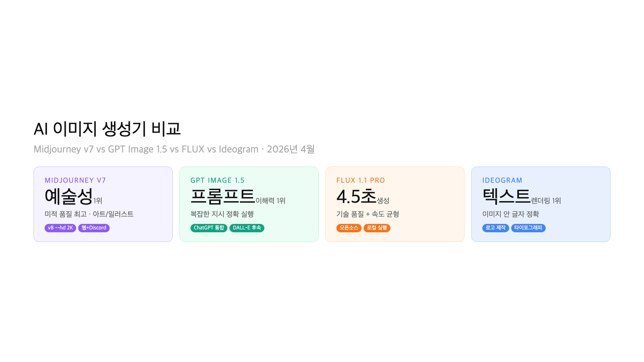Click the 'v8 --hd 2K' purple tag
Screen dimensions: 644x362
point(60,228)
